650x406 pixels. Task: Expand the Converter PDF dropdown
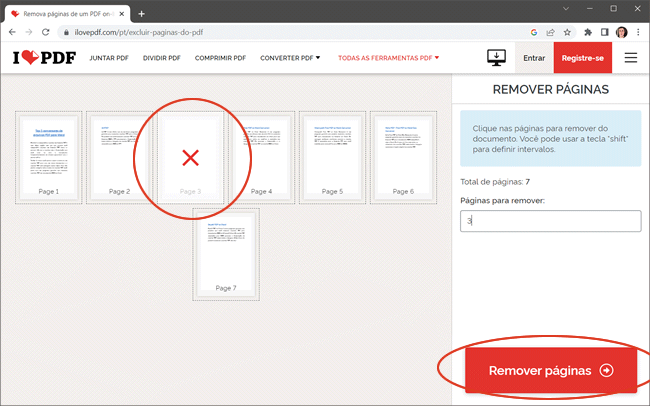[x=290, y=58]
